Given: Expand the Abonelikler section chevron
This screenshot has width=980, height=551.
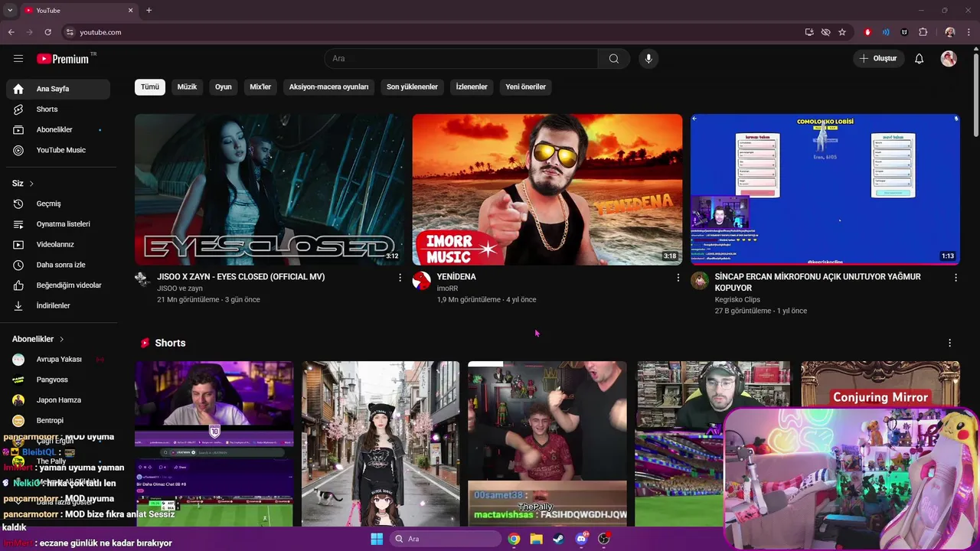Looking at the screenshot, I should [61, 339].
